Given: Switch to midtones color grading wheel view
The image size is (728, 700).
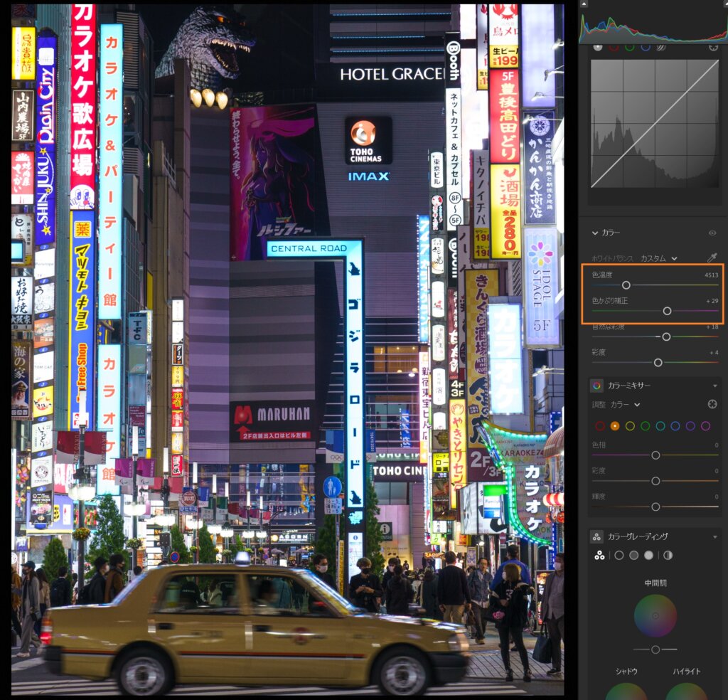Looking at the screenshot, I should click(x=633, y=556).
